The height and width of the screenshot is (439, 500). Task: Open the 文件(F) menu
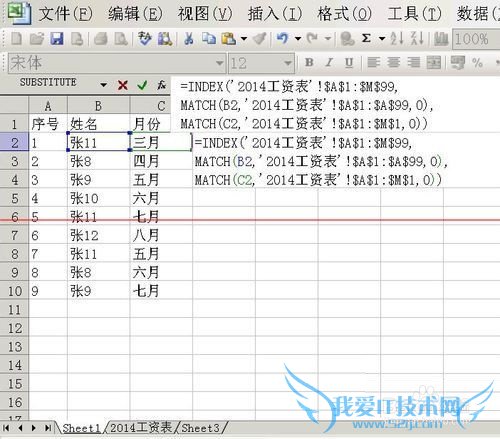pos(66,14)
